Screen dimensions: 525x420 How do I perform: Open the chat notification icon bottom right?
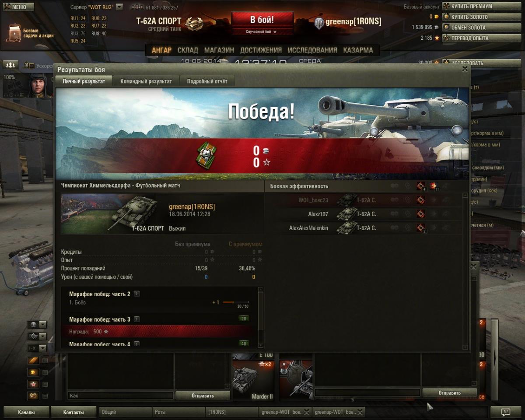click(x=505, y=412)
